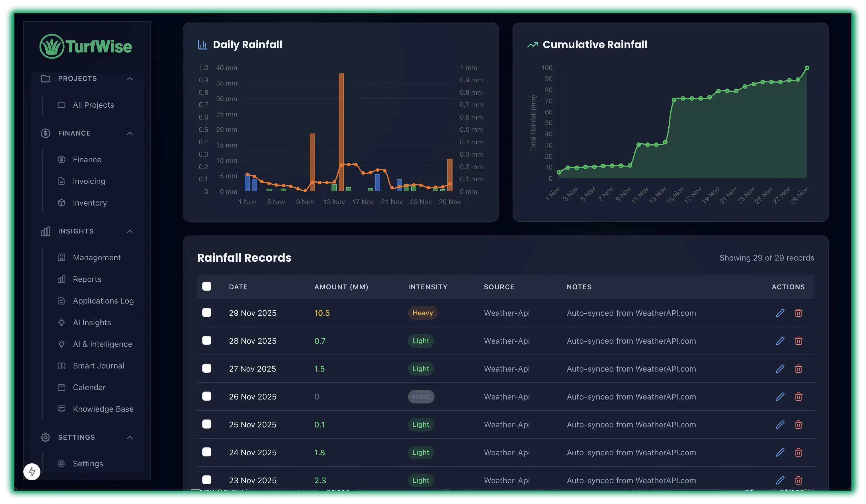Open the Knowledge Base link

coord(103,409)
